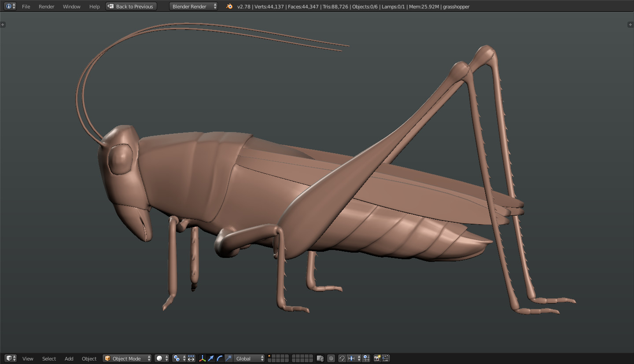Open the View menu in 3D viewport header

click(28, 359)
